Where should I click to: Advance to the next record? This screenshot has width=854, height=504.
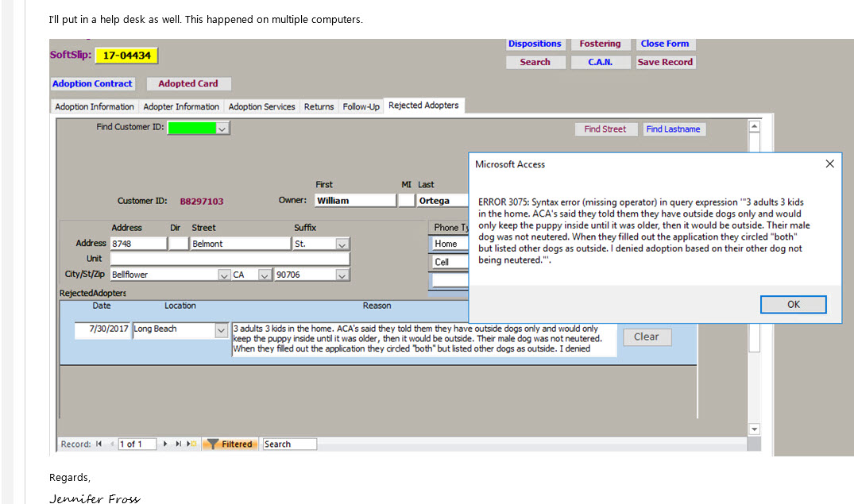[164, 444]
